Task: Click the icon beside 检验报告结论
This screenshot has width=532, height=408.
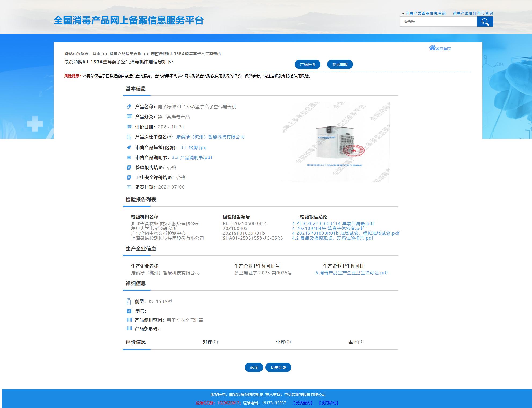Action: [x=129, y=168]
